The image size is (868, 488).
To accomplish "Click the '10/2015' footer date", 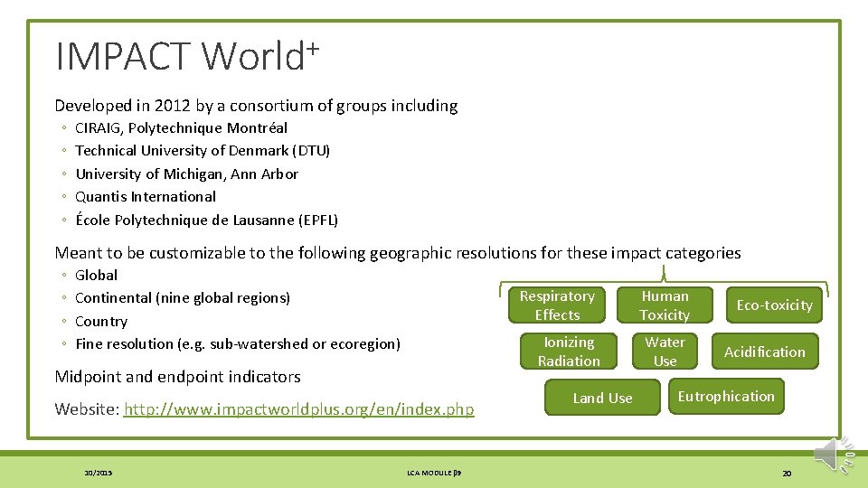I will tap(98, 473).
